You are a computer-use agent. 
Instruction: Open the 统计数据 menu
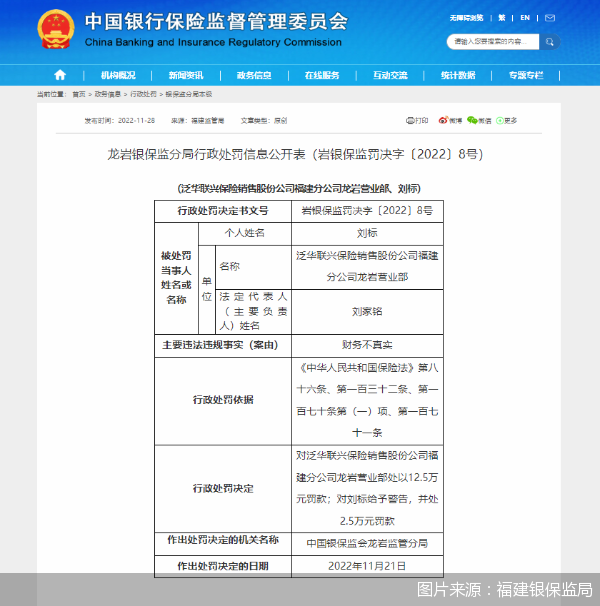(x=458, y=75)
